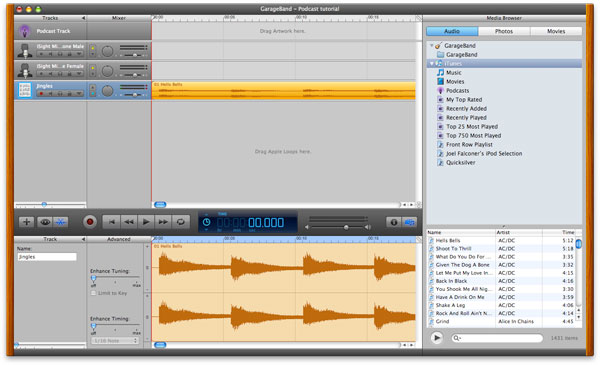Viewport: 600px width, 365px height.
Task: Hide Tracks column using header arrow
Action: click(x=83, y=18)
